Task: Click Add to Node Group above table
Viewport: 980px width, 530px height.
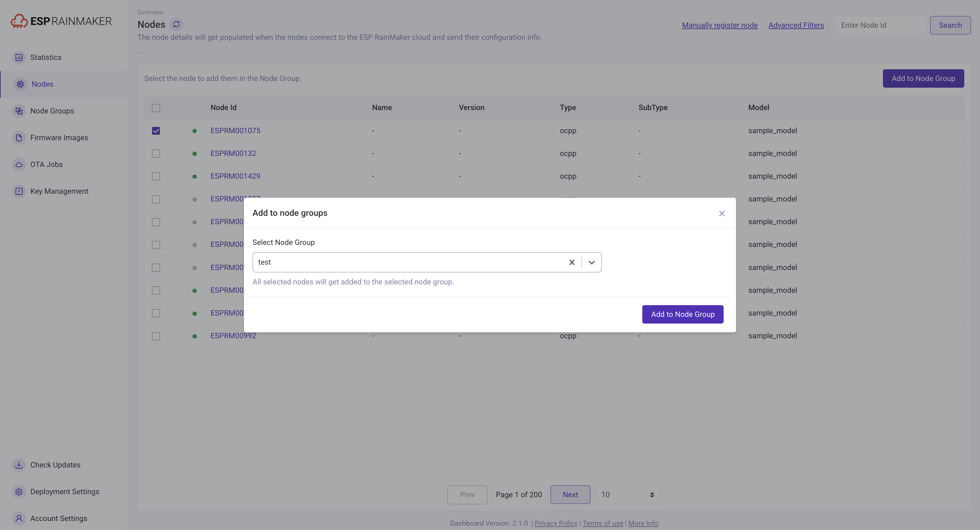Action: click(x=923, y=78)
